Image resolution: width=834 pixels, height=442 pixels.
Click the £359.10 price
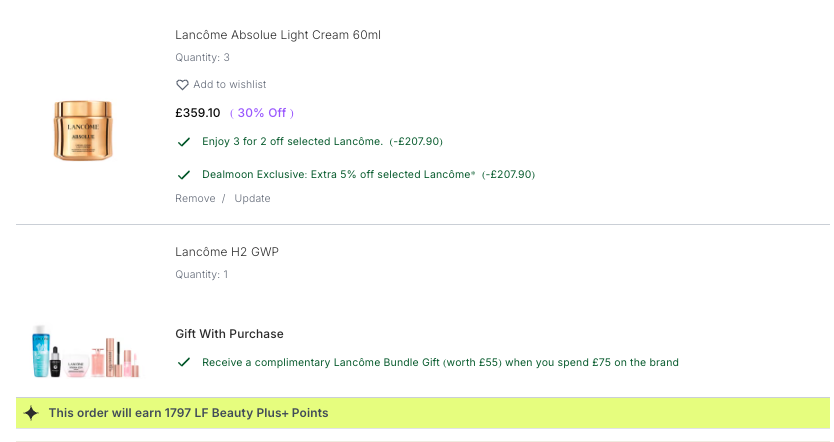[197, 113]
